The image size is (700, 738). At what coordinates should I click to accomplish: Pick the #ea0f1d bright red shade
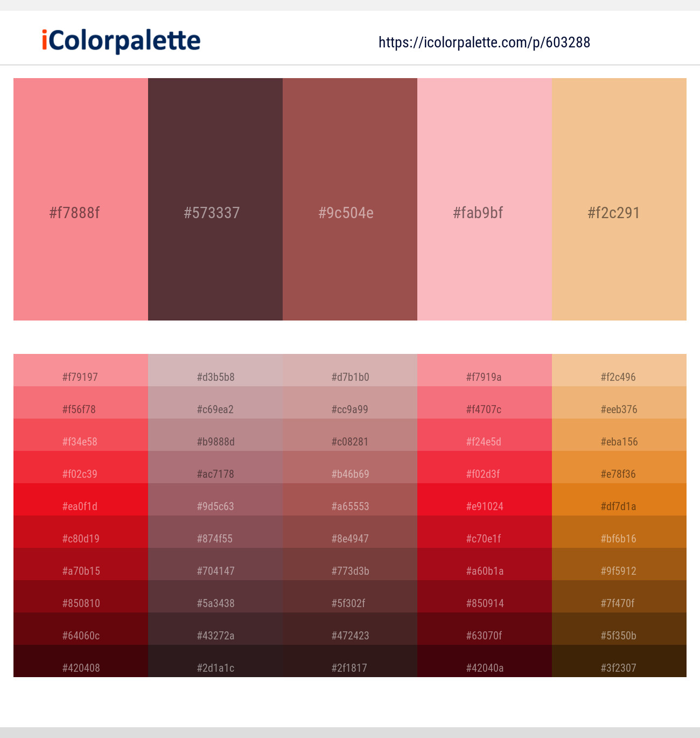pyautogui.click(x=81, y=499)
